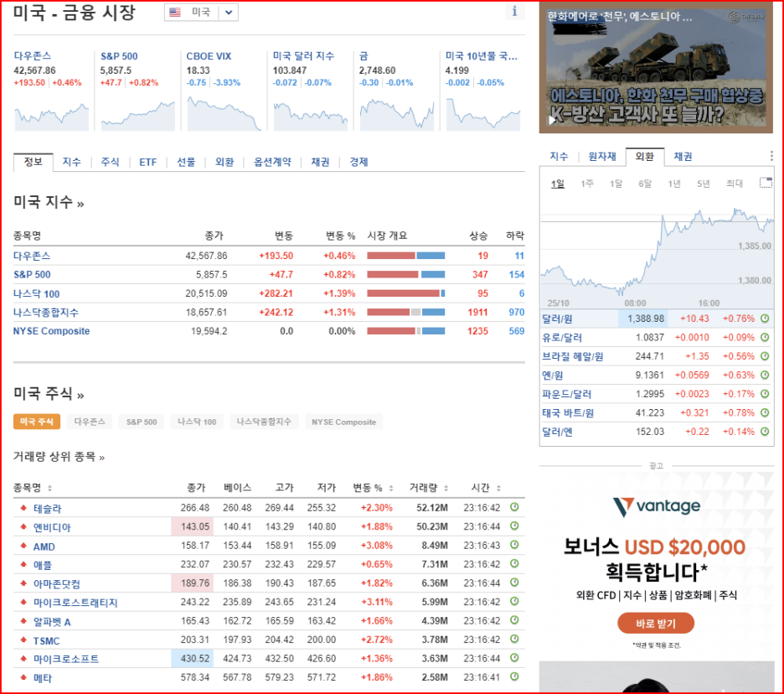The image size is (784, 694).
Task: Select the 1달 chart range
Action: [x=616, y=184]
